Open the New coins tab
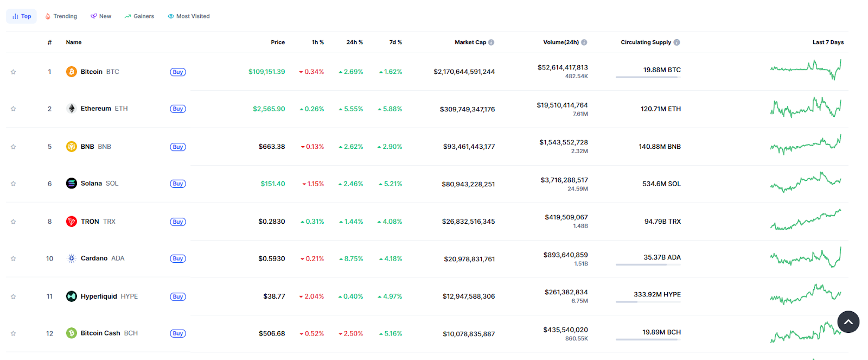Viewport: 868px width, 360px height. coord(101,16)
